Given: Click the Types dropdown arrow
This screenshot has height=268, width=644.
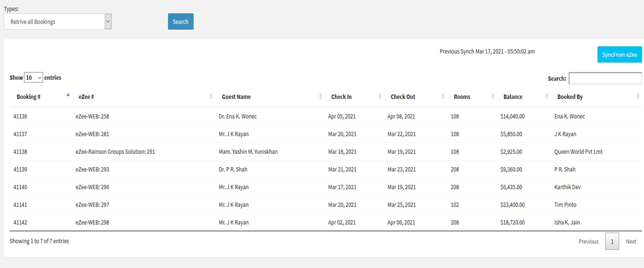Looking at the screenshot, I should (108, 22).
